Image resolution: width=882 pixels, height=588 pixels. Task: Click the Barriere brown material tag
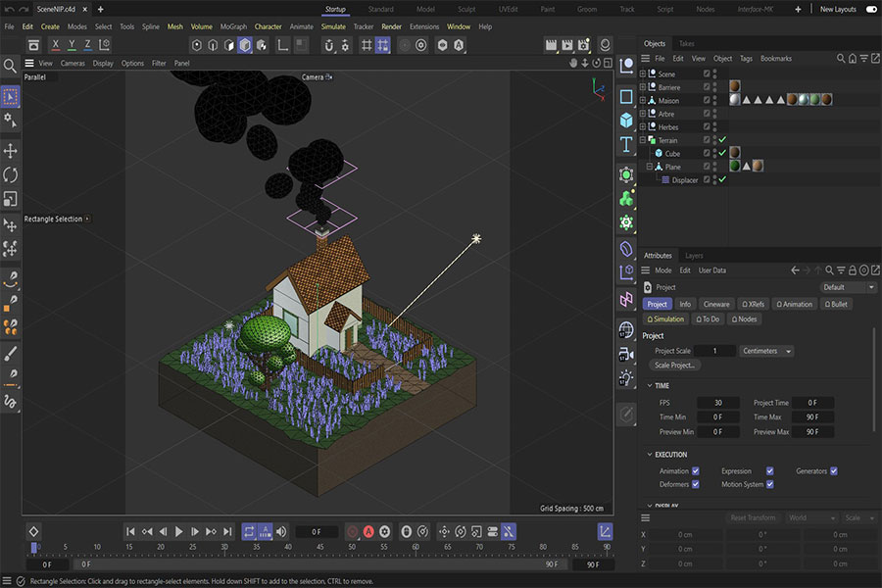735,86
